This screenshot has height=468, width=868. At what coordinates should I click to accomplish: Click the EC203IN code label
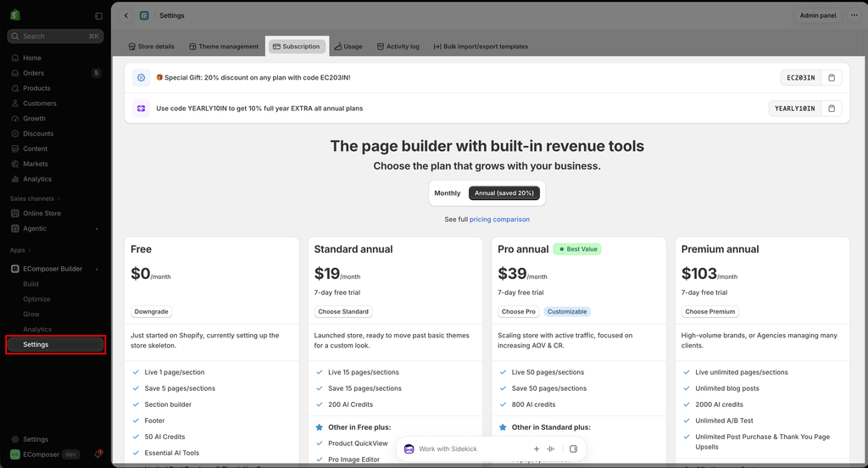tap(800, 77)
